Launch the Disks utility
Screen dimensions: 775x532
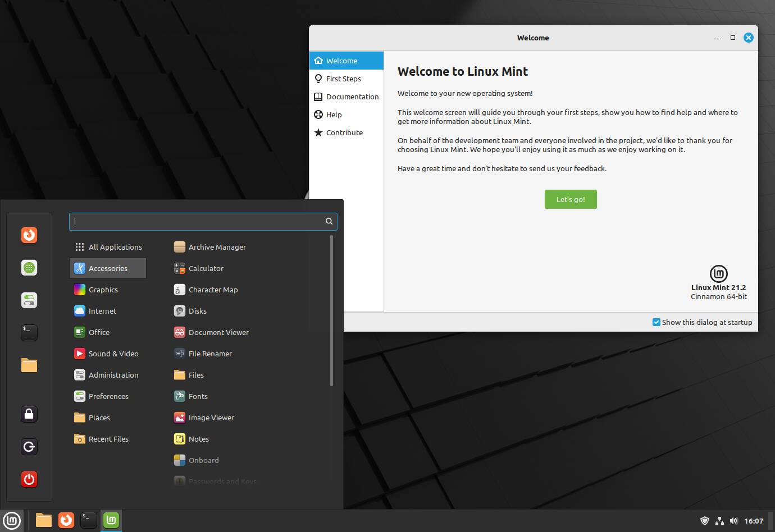click(x=197, y=311)
